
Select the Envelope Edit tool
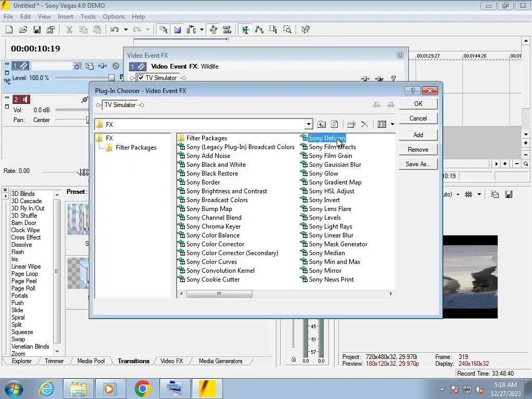(x=259, y=30)
